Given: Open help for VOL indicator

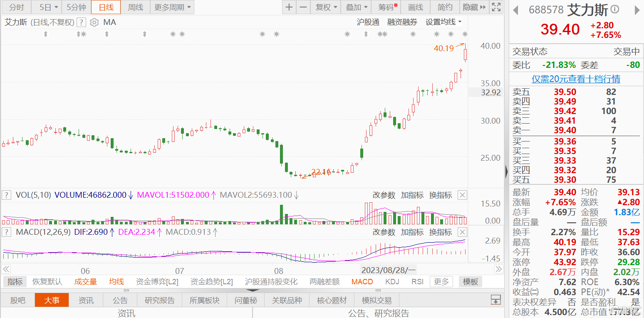Looking at the screenshot, I should click(x=7, y=195).
